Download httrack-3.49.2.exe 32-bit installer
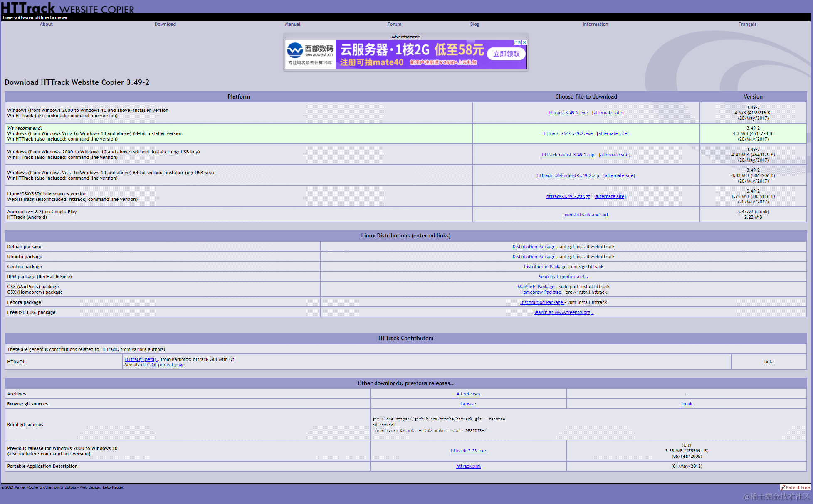813x504 pixels. (568, 113)
